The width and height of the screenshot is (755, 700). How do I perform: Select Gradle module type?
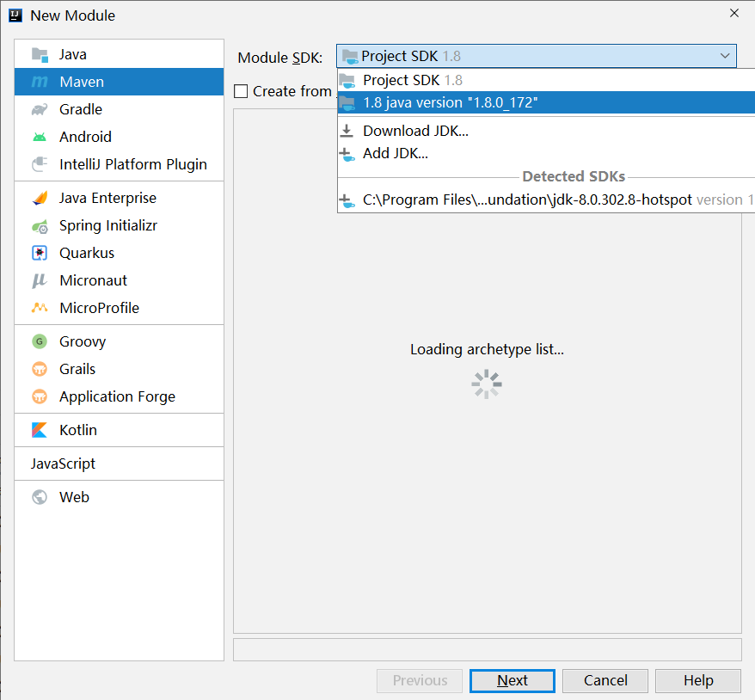(x=119, y=109)
